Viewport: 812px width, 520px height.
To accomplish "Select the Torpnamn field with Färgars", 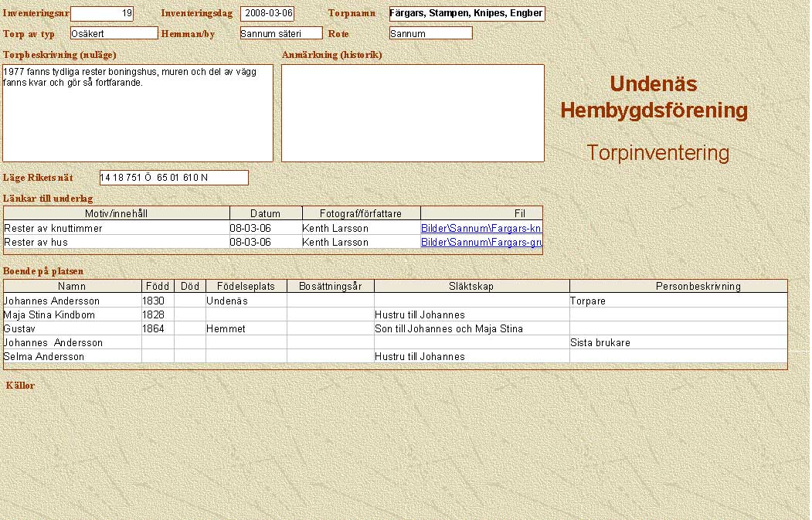I will [467, 14].
